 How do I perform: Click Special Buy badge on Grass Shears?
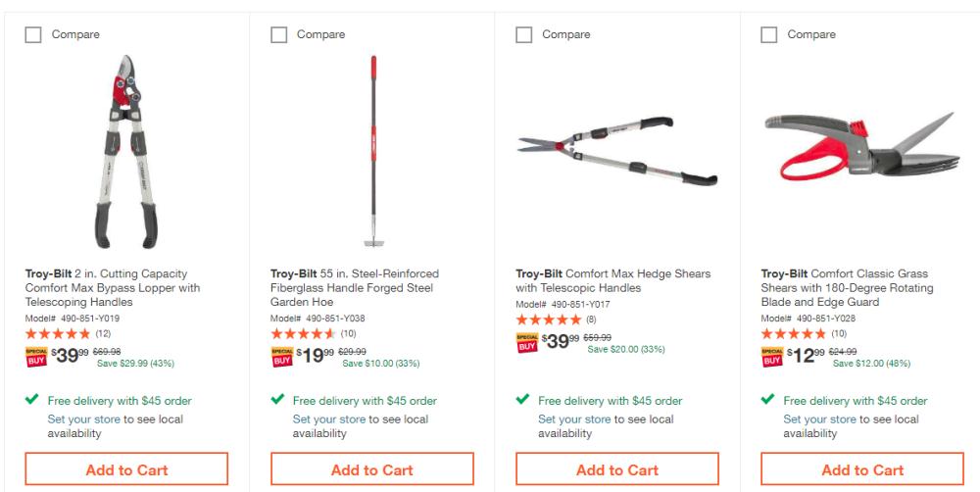pyautogui.click(x=772, y=358)
